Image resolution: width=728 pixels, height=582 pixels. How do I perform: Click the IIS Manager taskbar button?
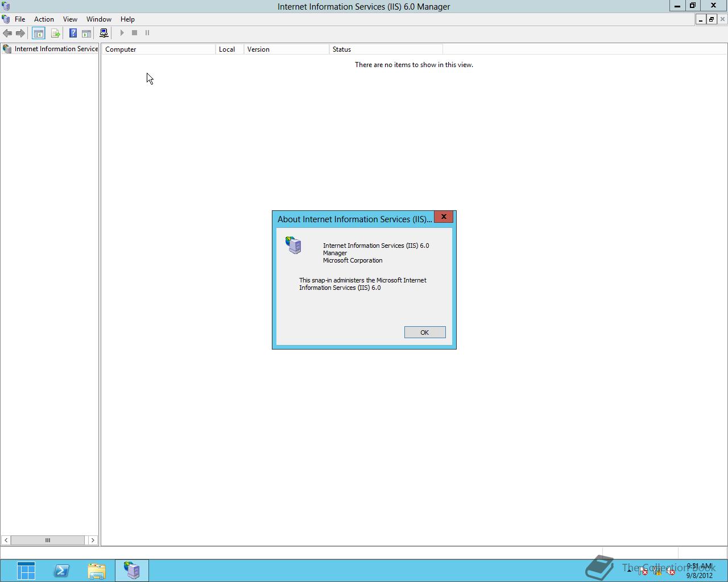click(x=132, y=571)
